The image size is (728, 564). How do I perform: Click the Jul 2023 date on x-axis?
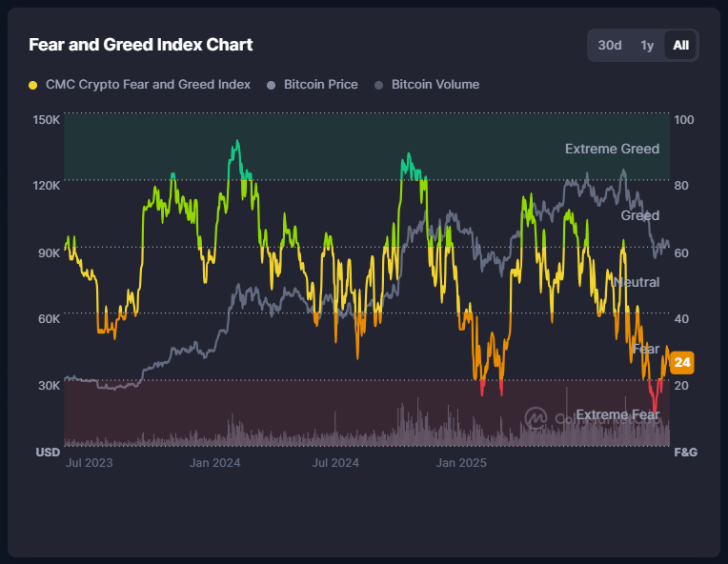coord(90,463)
